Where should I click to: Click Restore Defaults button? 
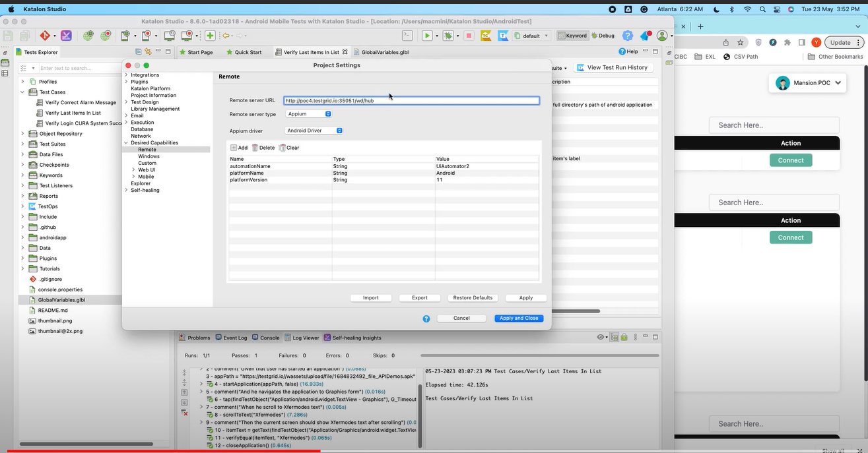473,298
